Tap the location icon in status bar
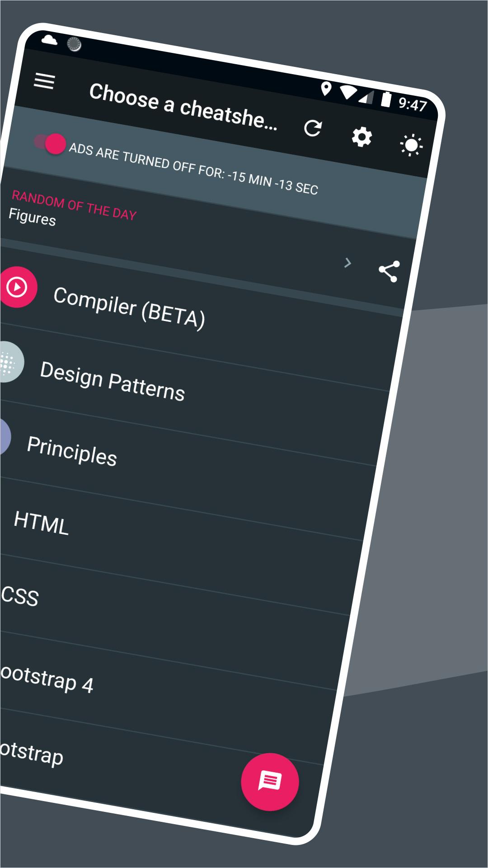 click(x=326, y=89)
